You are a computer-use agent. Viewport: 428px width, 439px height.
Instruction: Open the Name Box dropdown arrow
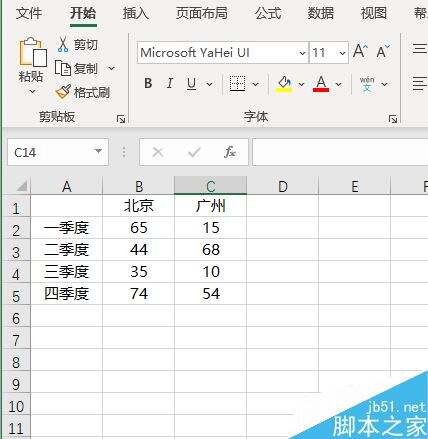98,151
